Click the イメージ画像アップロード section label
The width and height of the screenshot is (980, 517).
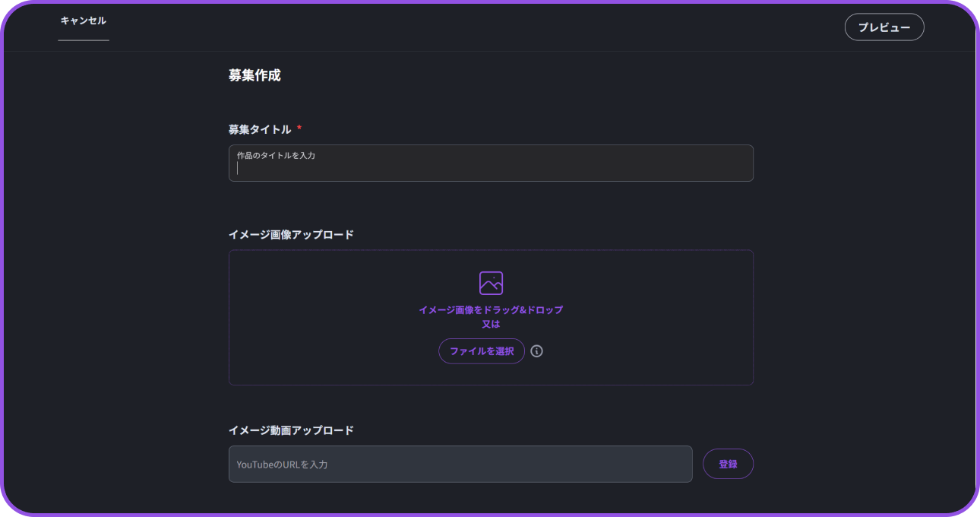point(291,234)
